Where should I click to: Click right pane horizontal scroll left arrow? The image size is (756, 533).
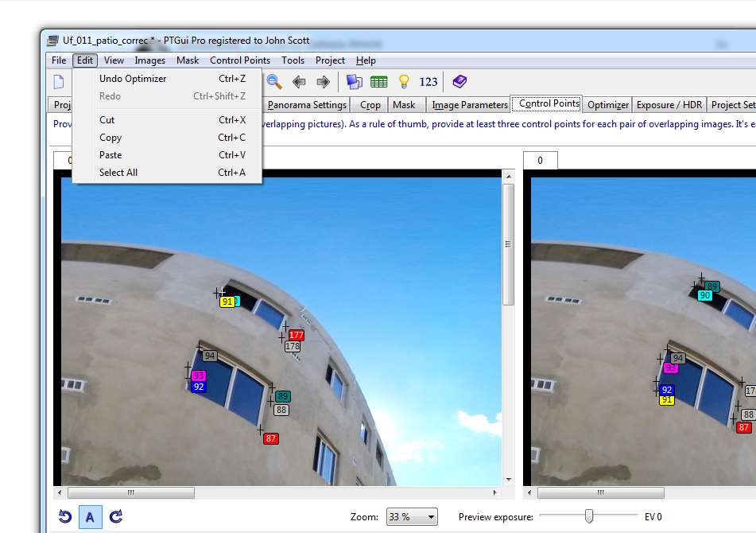(529, 492)
